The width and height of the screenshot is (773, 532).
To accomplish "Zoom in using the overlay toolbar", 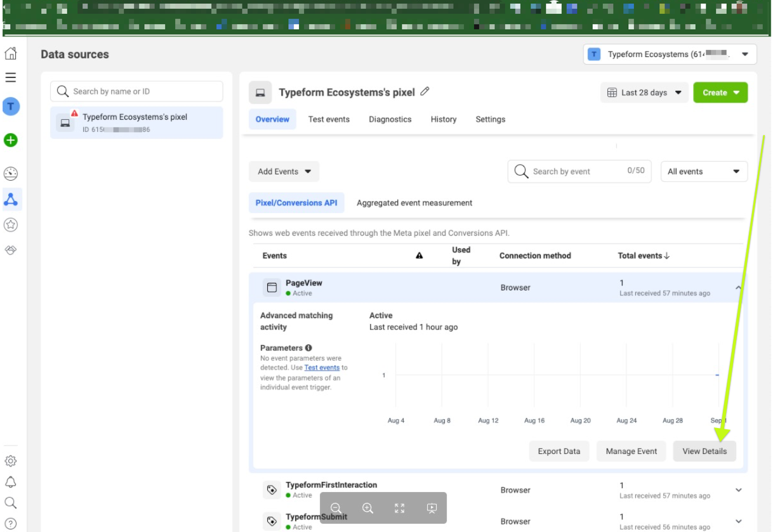I will [x=367, y=508].
